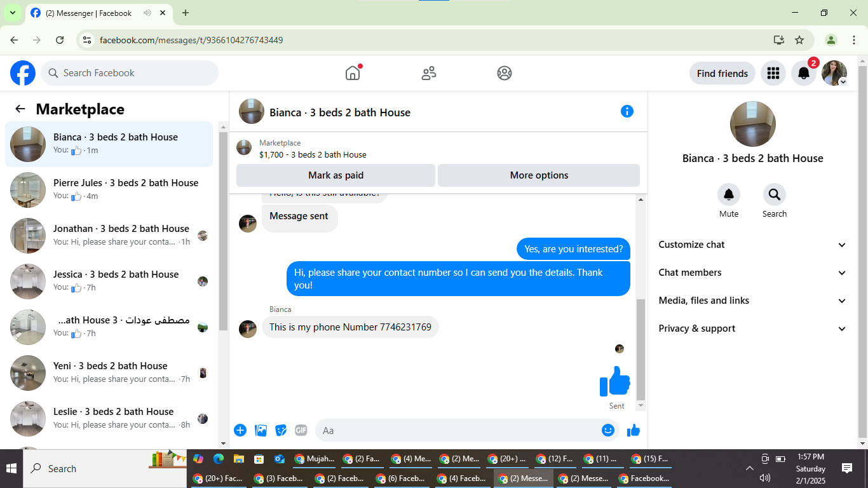Mute this conversation with the bell icon

pos(729,194)
